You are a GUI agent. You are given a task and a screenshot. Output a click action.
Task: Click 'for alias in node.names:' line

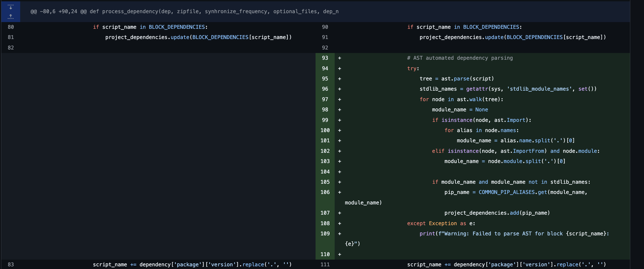(481, 130)
